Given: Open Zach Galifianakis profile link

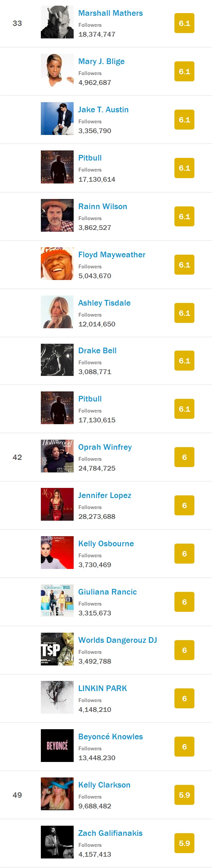Looking at the screenshot, I should pos(110,833).
